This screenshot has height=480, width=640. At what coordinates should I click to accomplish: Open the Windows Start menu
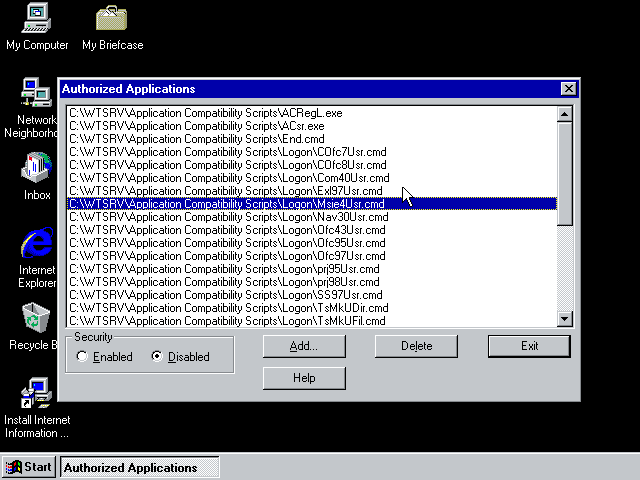[29, 467]
